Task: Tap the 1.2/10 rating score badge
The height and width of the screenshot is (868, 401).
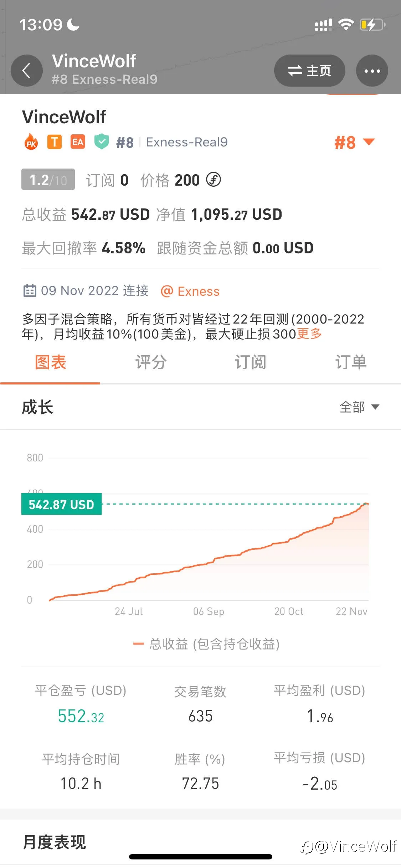Action: pyautogui.click(x=48, y=180)
